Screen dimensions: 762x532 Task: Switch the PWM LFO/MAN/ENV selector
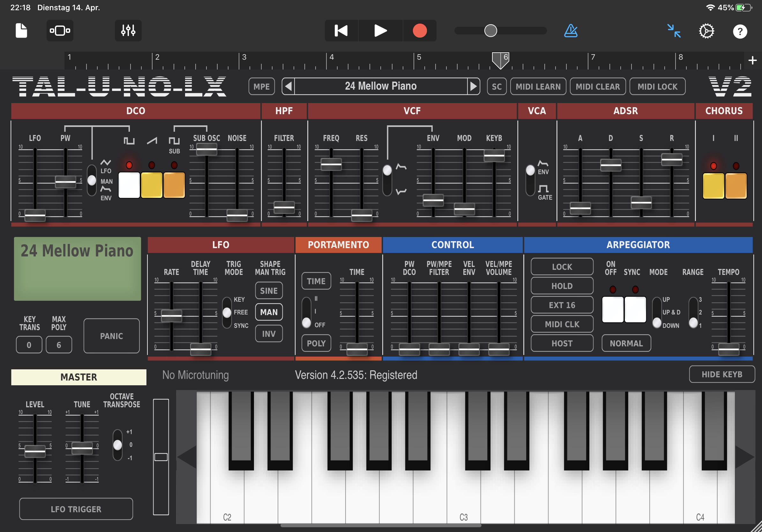pyautogui.click(x=92, y=181)
